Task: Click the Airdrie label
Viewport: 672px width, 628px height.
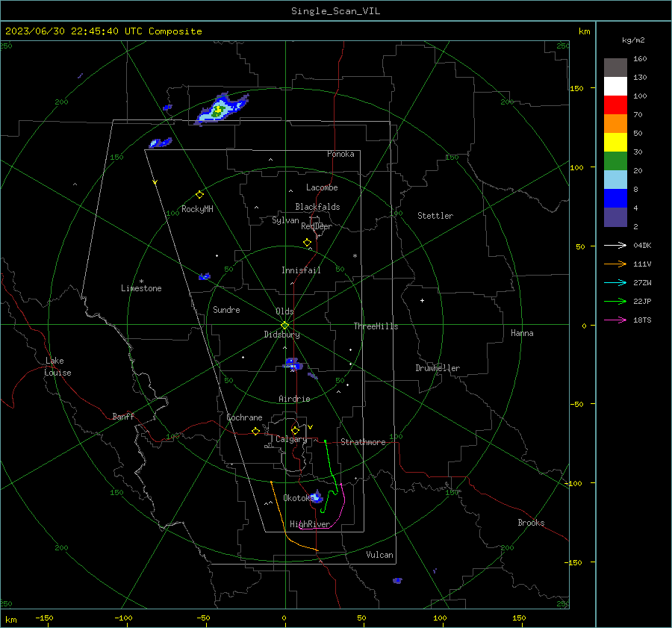Action: [x=294, y=399]
